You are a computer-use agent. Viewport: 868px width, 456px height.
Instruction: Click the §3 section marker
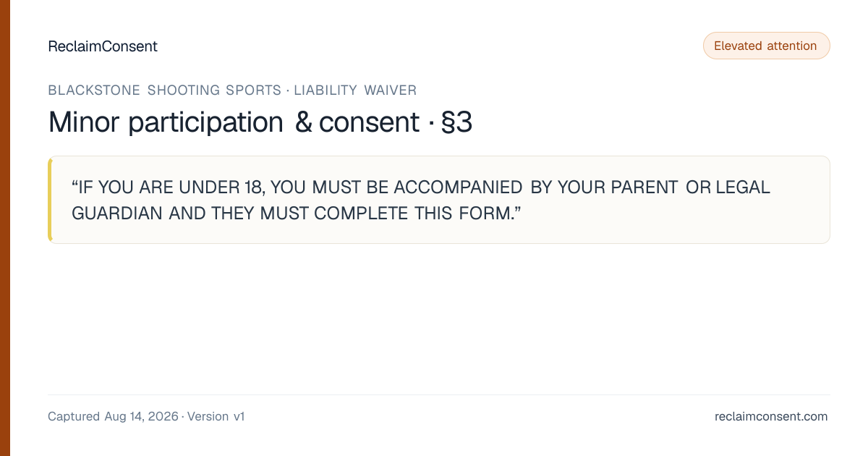[x=456, y=122]
